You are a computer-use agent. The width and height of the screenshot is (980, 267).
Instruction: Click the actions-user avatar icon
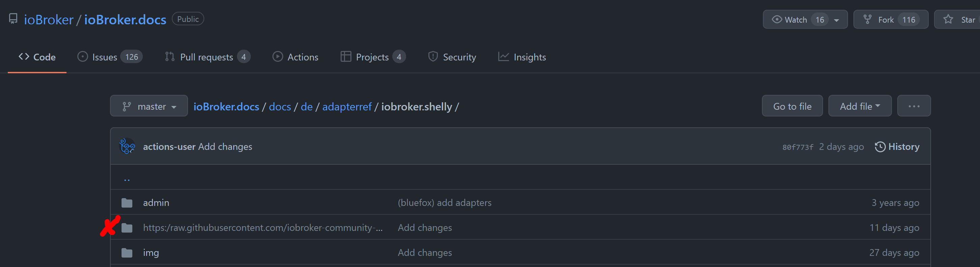pos(127,146)
